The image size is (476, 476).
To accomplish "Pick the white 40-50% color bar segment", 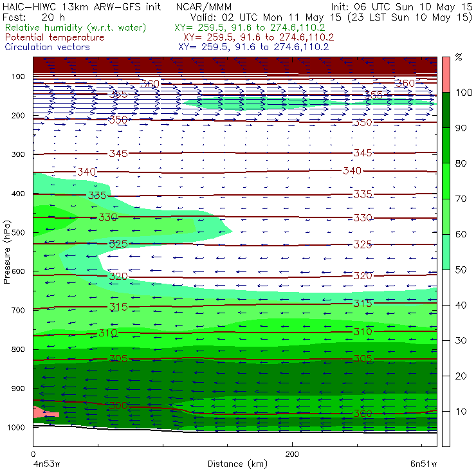I will 446,287.
